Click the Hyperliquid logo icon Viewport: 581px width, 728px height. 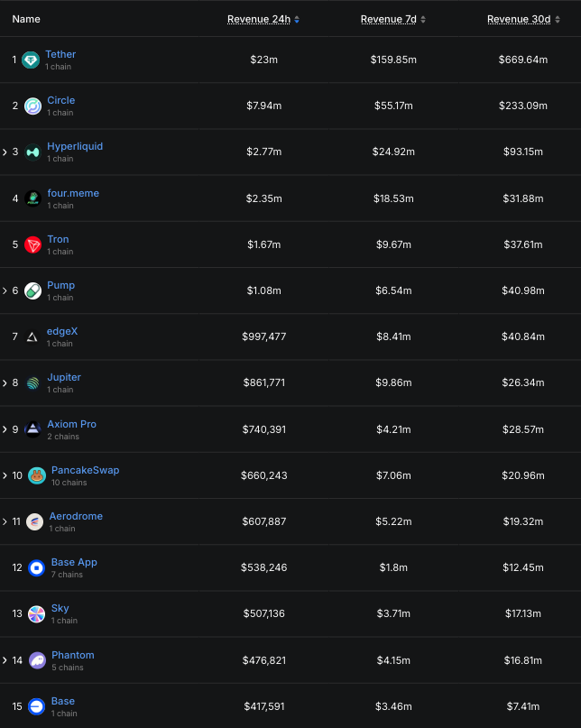pos(32,152)
